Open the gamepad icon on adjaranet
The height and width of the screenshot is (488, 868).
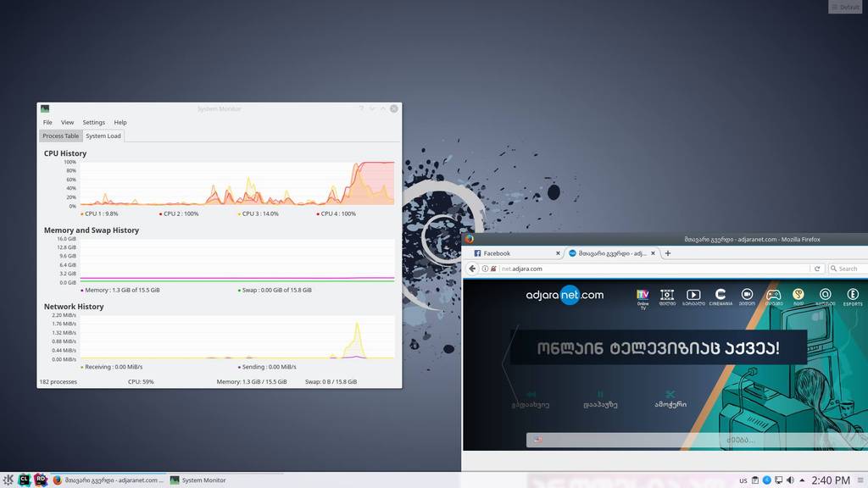(773, 297)
